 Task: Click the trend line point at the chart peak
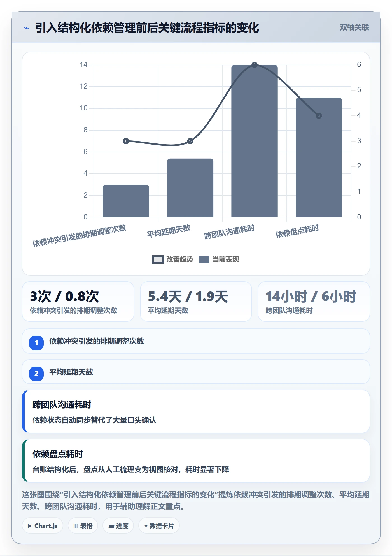(x=255, y=65)
